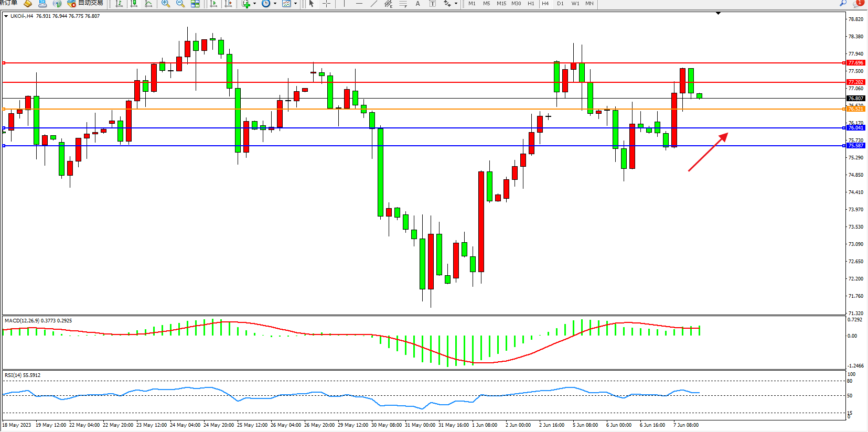
Task: Select the red 77.696 price level label
Action: [855, 63]
